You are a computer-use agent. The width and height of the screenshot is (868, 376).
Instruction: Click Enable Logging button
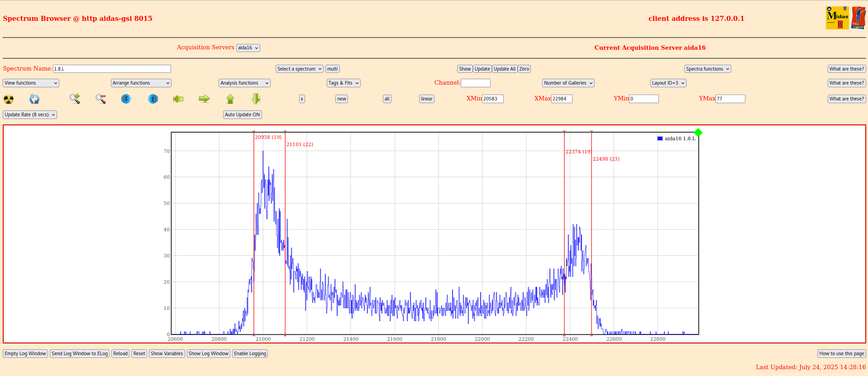tap(250, 354)
